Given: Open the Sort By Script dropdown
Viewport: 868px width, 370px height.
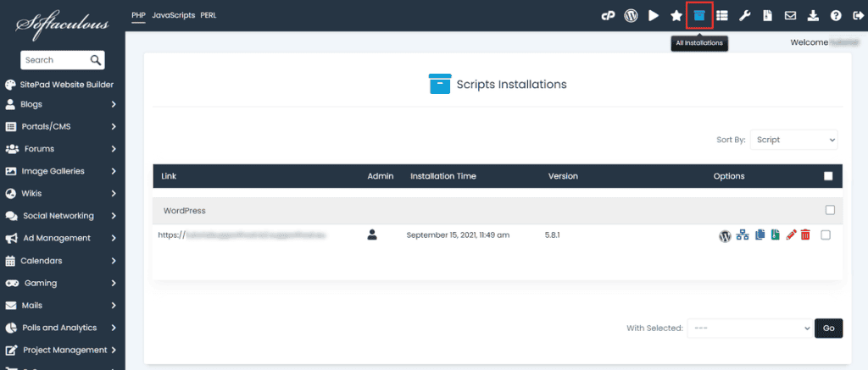Looking at the screenshot, I should coord(793,140).
